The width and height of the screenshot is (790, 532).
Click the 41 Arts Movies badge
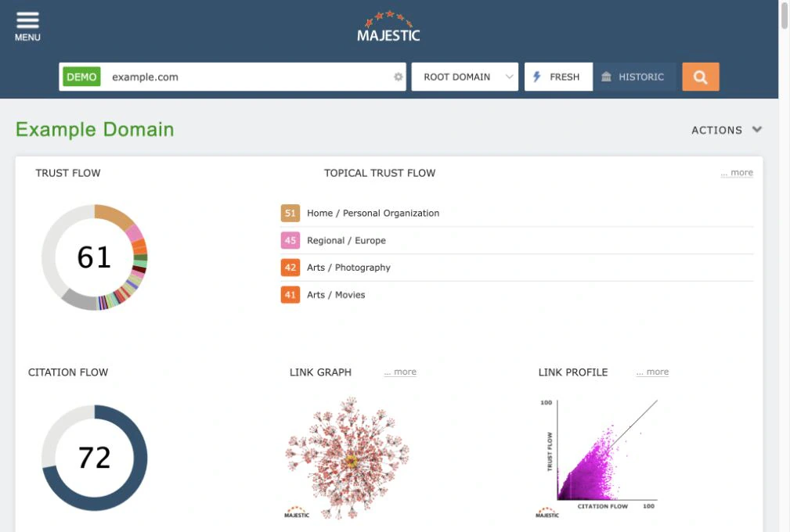[x=290, y=294]
